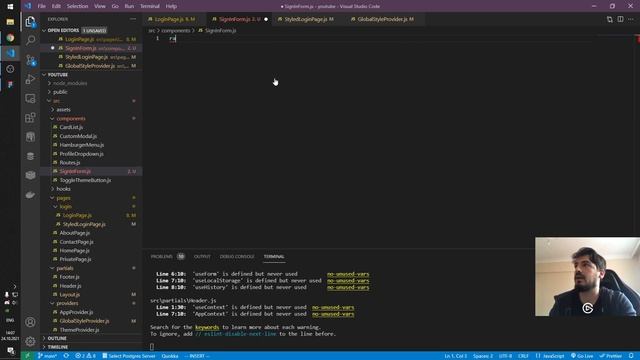Open the Docker whale icon in activity bar

click(30, 195)
